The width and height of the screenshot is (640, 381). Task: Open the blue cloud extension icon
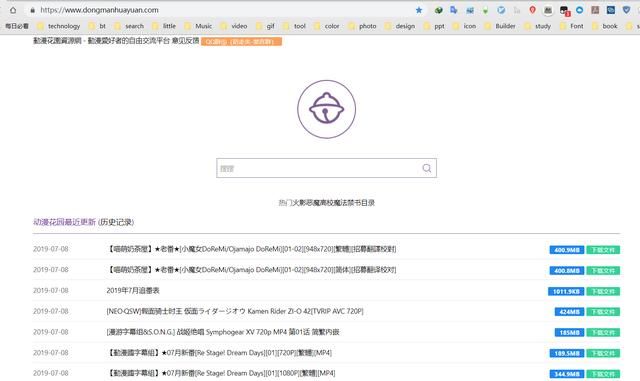tap(580, 10)
